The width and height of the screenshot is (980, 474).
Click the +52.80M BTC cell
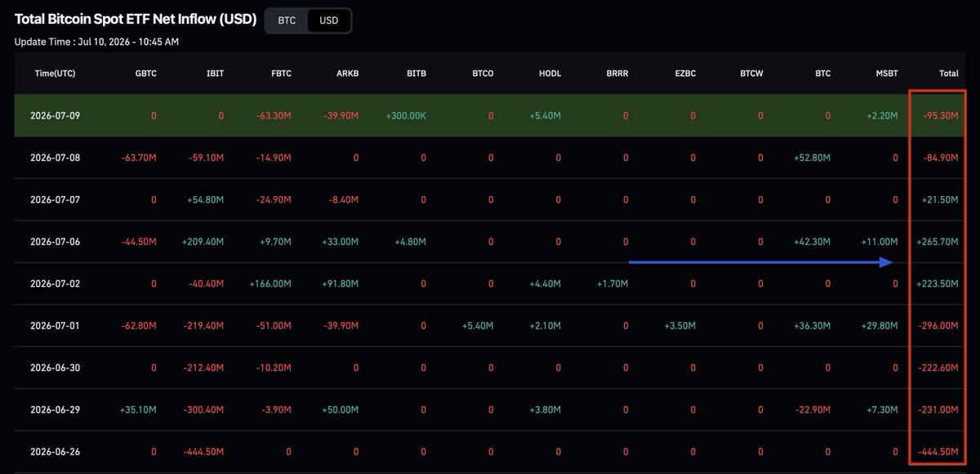812,158
